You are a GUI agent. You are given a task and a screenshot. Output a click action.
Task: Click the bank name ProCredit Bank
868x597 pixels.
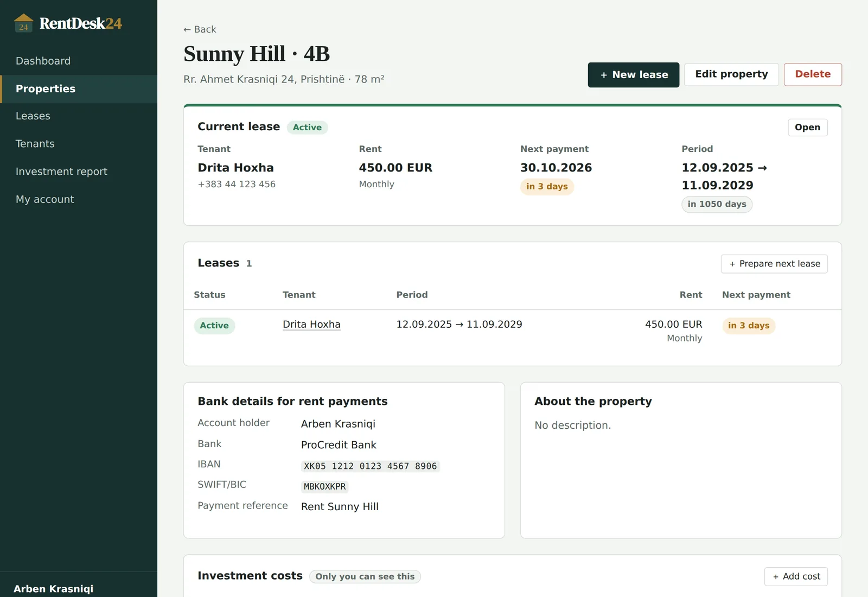point(339,445)
